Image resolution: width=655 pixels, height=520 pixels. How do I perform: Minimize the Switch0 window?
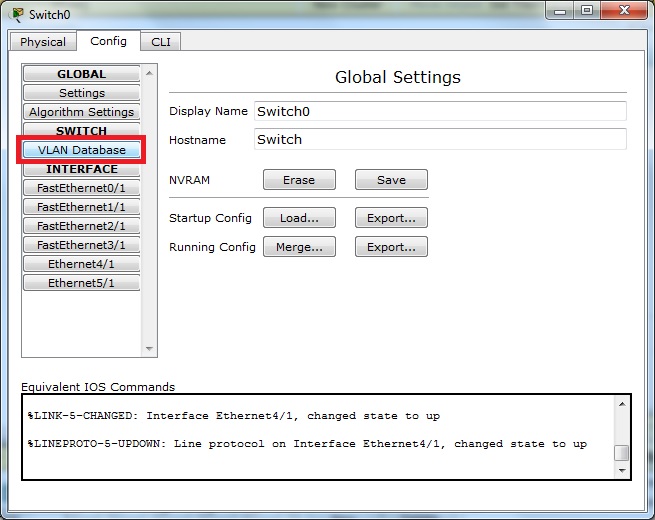point(560,11)
